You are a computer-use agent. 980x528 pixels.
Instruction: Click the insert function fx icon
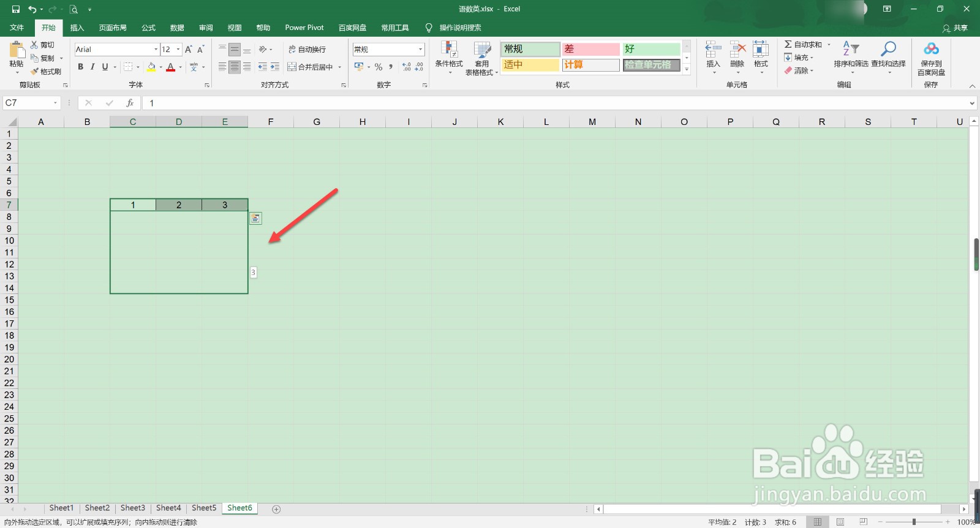pyautogui.click(x=130, y=103)
